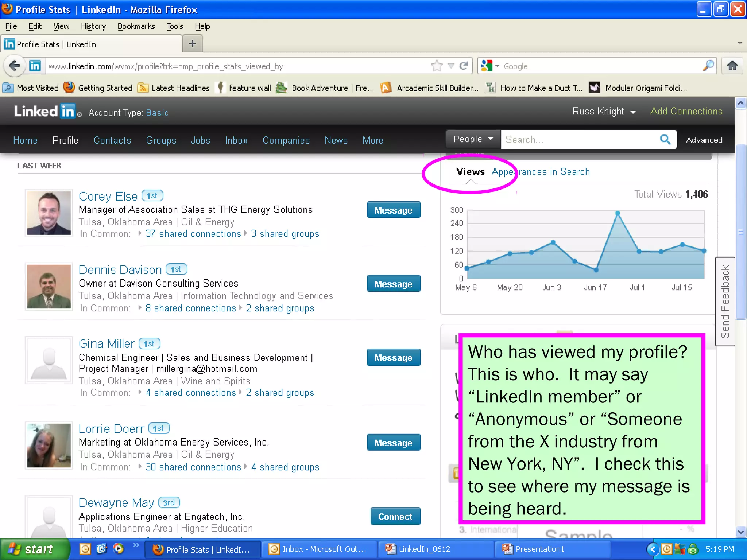747x560 pixels.
Task: Expand quick launch overflow chevron
Action: coord(136,545)
